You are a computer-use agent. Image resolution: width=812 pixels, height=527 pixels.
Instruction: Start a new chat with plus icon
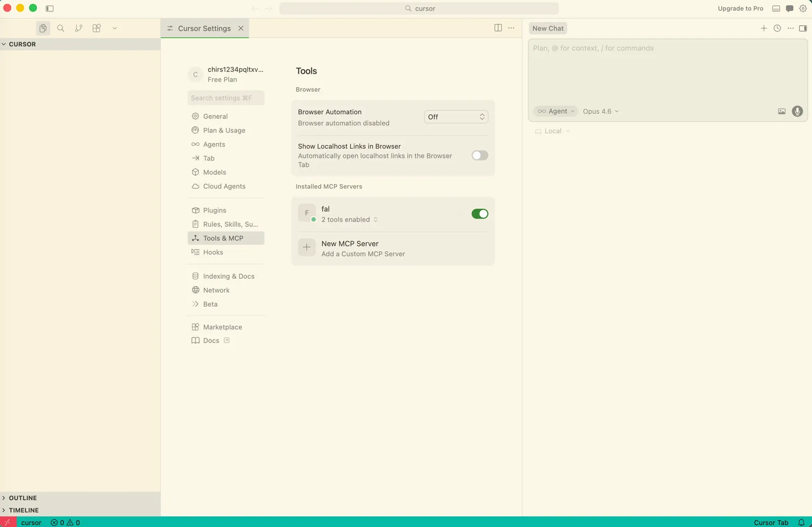point(764,28)
